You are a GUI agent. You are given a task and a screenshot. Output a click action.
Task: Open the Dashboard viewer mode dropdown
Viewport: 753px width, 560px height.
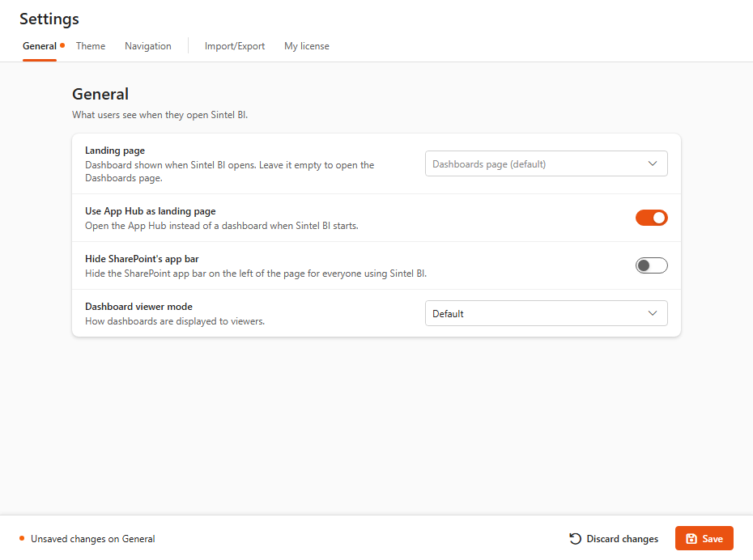546,313
